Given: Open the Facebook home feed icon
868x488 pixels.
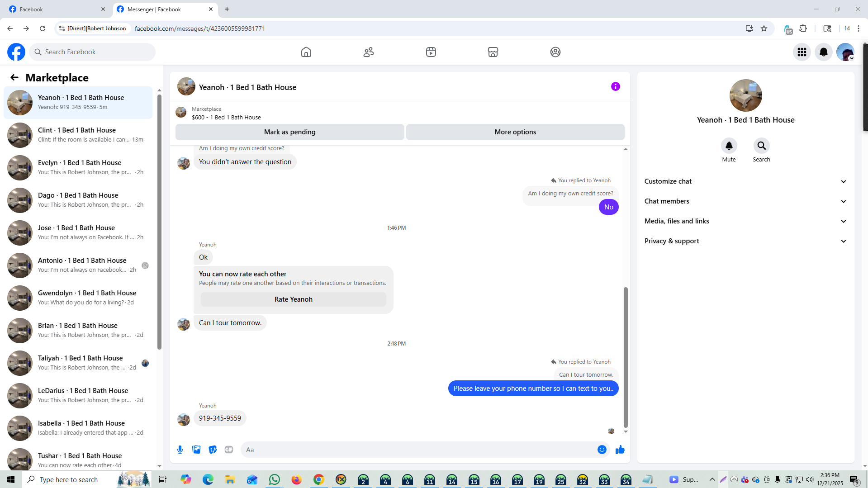Looking at the screenshot, I should (x=306, y=52).
